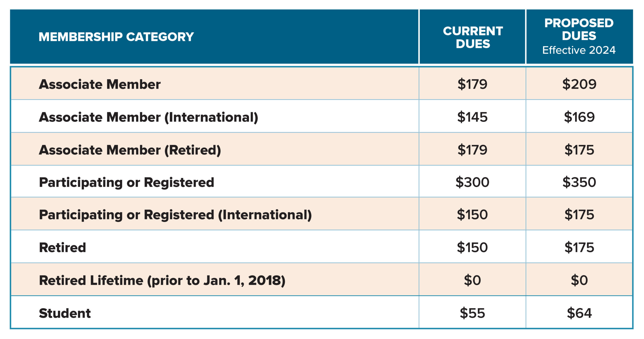Click Associate Member (Retired) proposed dues $175
644x339 pixels.
coord(579,150)
